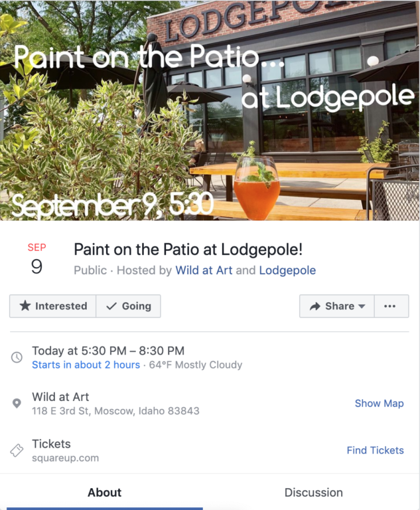This screenshot has height=510, width=420.
Task: Click the location pin icon
Action: 17,404
